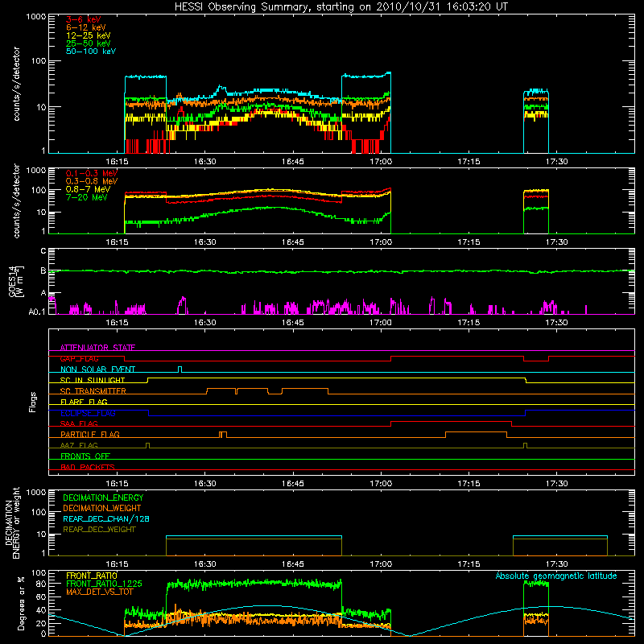Click the 17:15 tick under the MeV plot

tap(469, 242)
